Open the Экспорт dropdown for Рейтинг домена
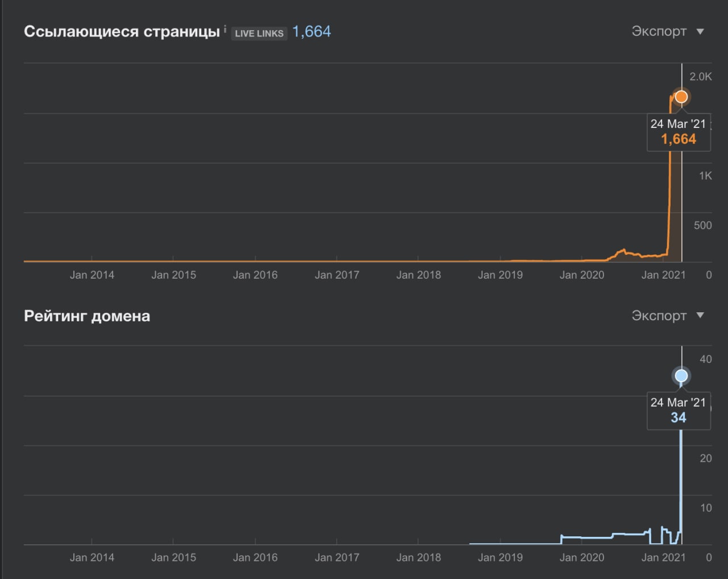 pos(668,315)
